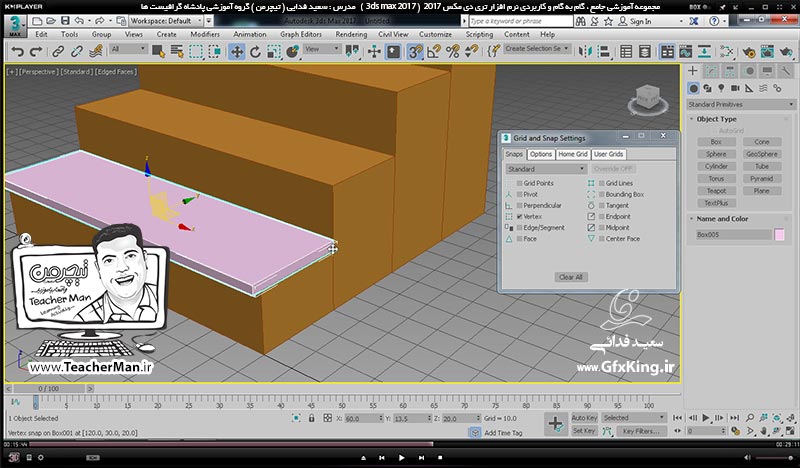
Task: Click the Unlink Selection icon
Action: click(77, 52)
